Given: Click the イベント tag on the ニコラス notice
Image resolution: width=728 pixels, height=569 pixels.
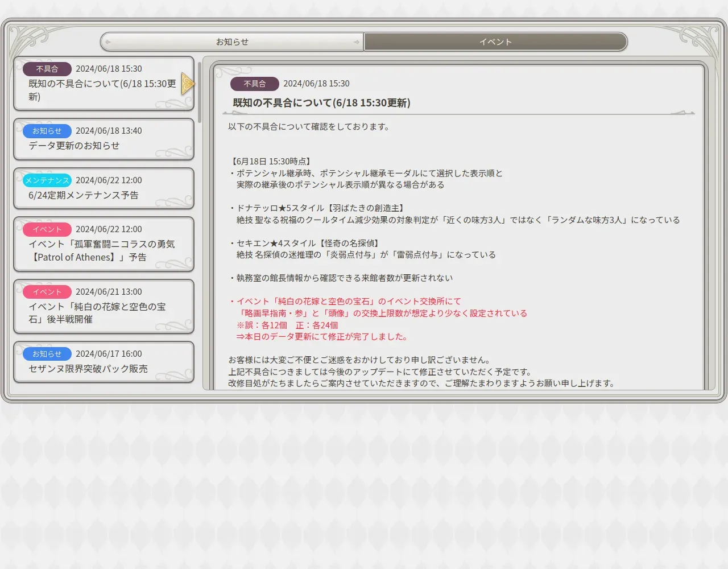Looking at the screenshot, I should click(x=47, y=229).
